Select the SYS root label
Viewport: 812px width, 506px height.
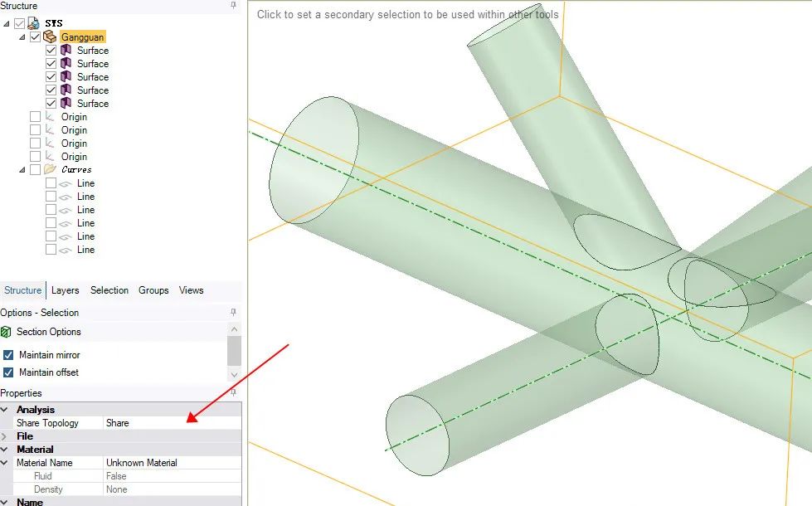54,23
